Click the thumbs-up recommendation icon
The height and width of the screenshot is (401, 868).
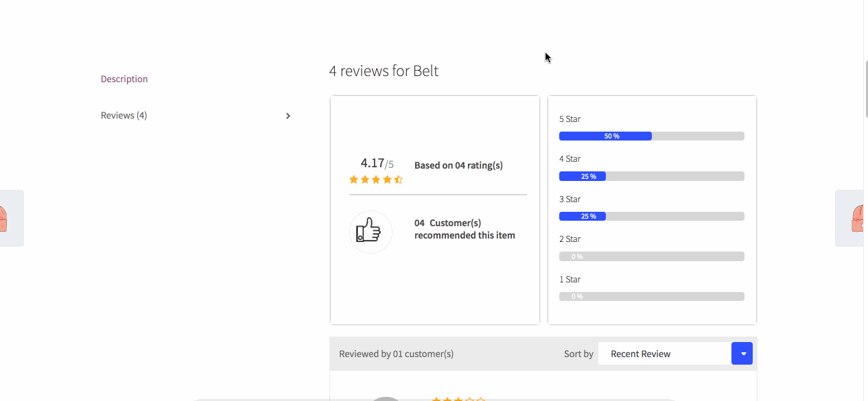point(371,232)
